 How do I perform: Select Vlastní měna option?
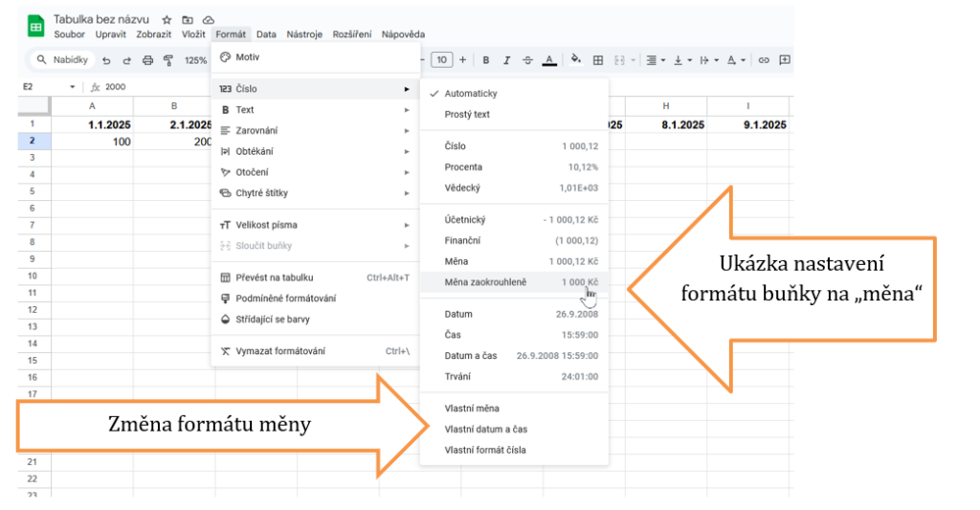[472, 409]
